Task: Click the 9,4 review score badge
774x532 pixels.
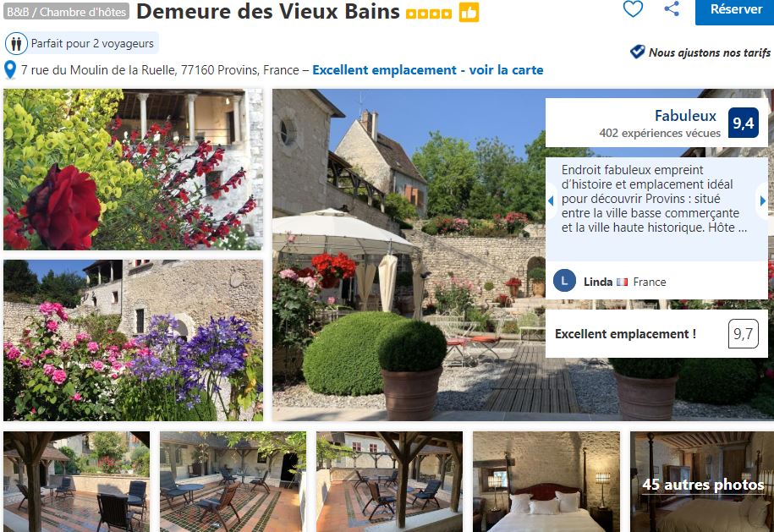Action: (743, 123)
